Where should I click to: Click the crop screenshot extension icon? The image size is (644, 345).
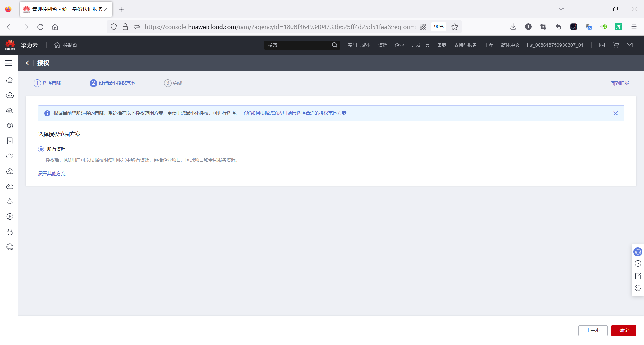(543, 27)
